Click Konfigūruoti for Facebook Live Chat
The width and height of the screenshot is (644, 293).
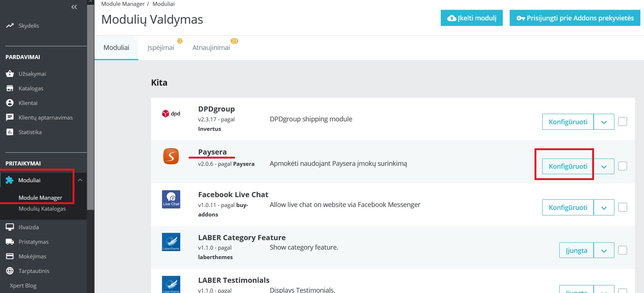point(568,207)
